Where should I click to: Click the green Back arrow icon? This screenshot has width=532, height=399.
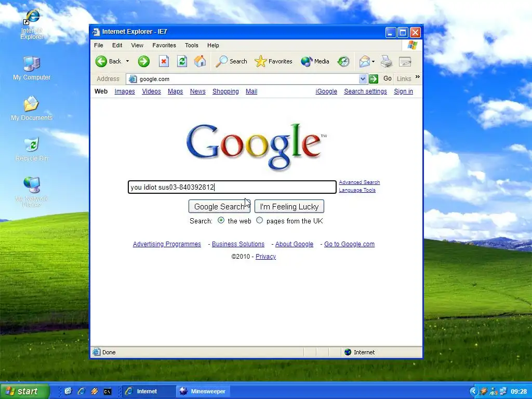[x=101, y=61]
